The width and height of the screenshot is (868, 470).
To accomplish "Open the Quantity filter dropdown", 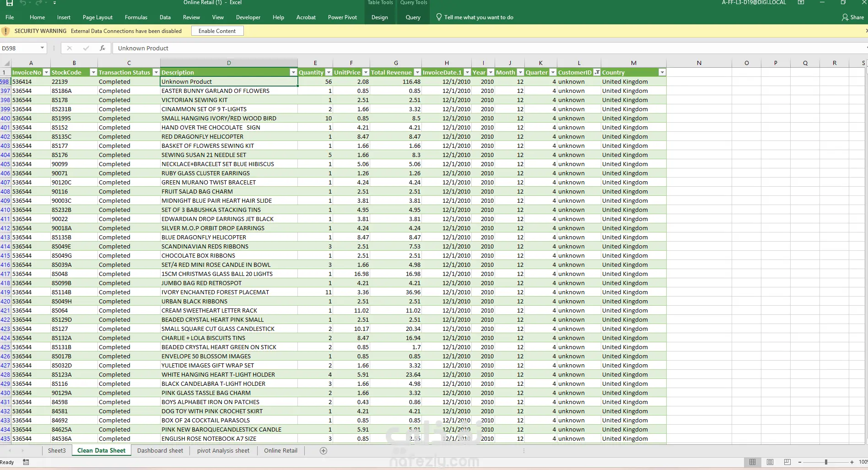I will [x=329, y=72].
